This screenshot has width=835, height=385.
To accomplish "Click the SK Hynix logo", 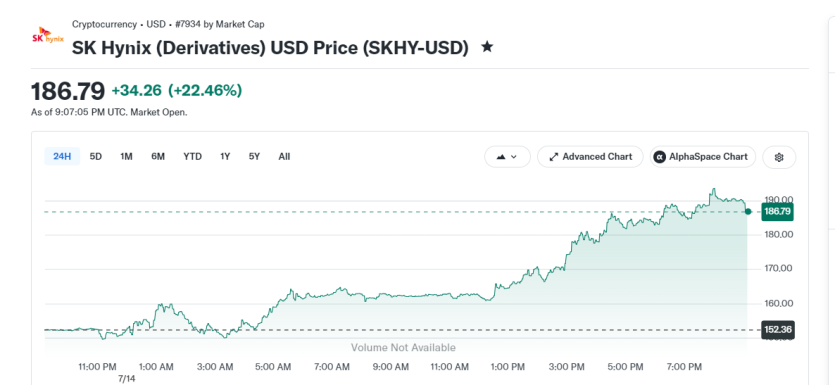I will pos(48,36).
